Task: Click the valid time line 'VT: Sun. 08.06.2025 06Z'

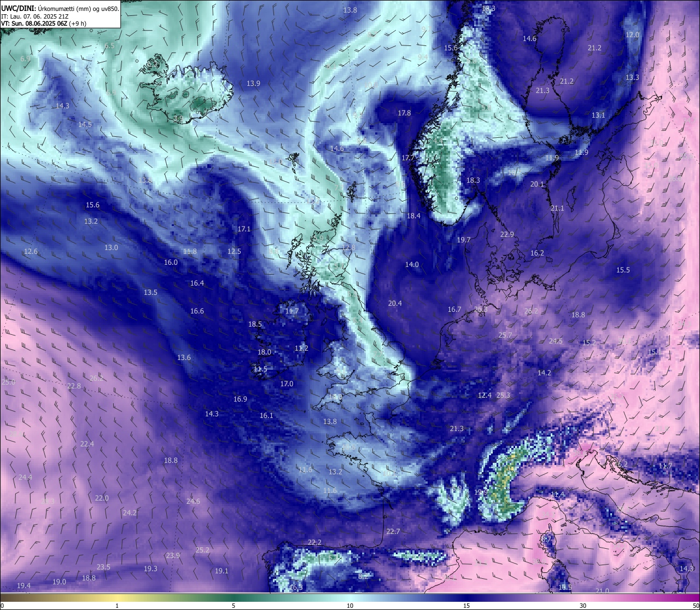Action: point(44,24)
